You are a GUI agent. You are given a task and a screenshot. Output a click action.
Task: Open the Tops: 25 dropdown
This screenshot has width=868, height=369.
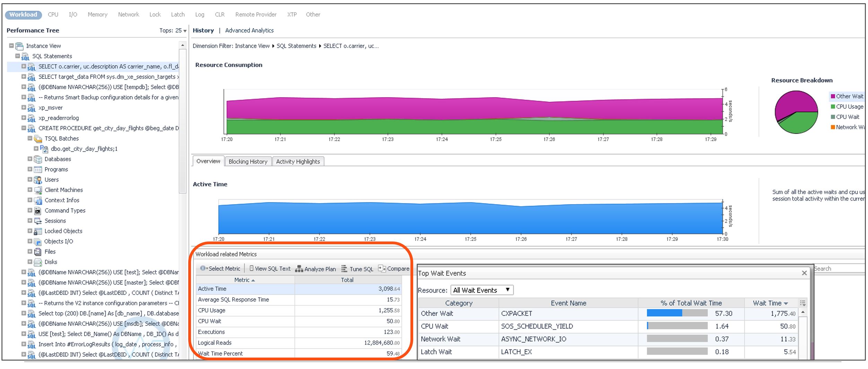click(x=173, y=30)
